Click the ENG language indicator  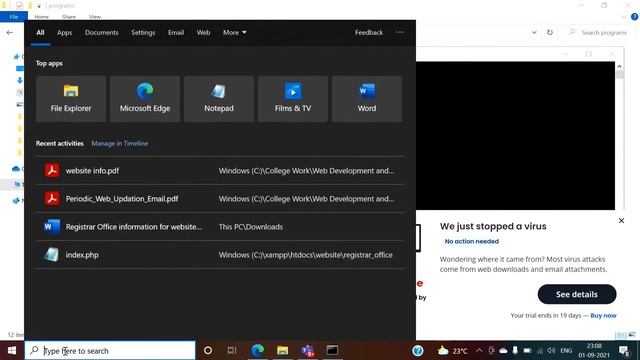tap(566, 351)
